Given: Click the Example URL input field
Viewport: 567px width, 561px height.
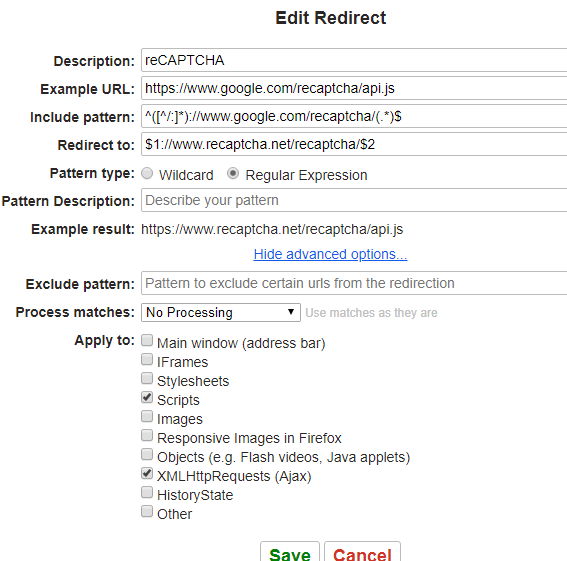Looking at the screenshot, I should click(x=354, y=88).
